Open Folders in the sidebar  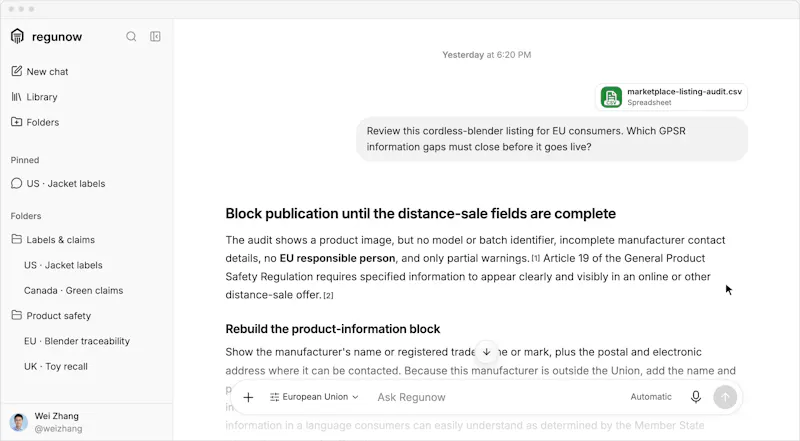(35, 122)
